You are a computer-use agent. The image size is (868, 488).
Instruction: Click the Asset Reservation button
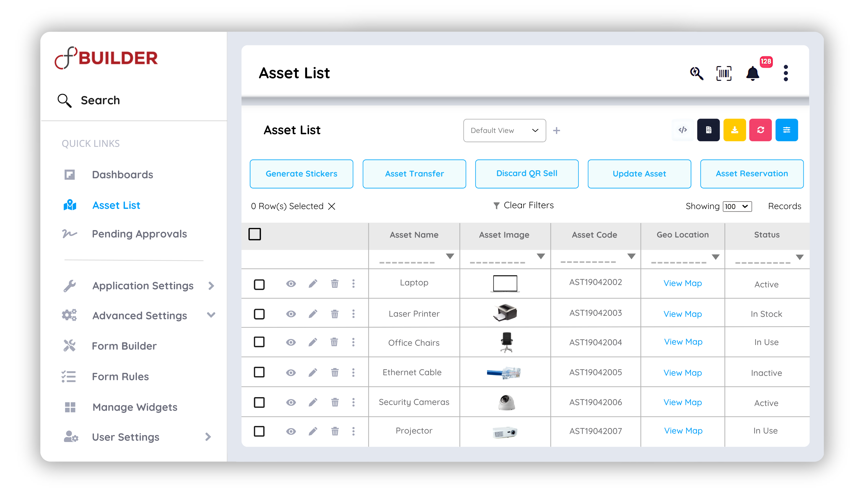pyautogui.click(x=752, y=174)
